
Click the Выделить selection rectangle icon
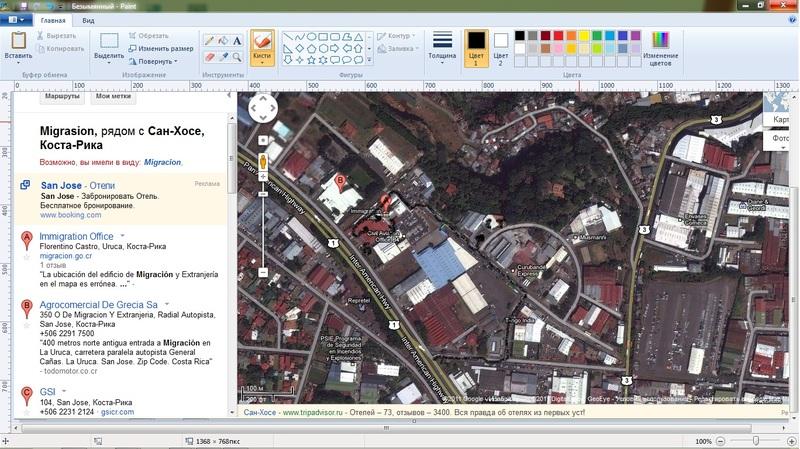click(109, 41)
